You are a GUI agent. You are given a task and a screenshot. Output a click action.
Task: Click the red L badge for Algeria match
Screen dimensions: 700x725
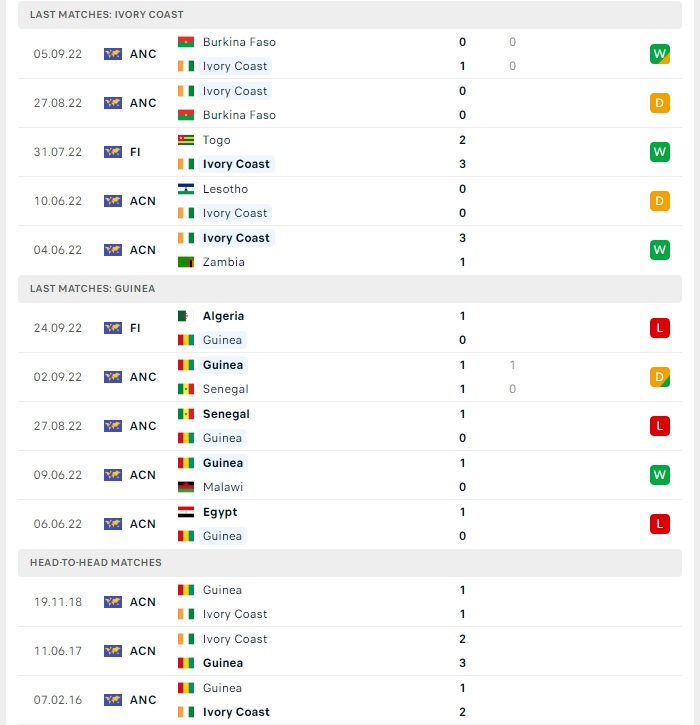point(659,328)
